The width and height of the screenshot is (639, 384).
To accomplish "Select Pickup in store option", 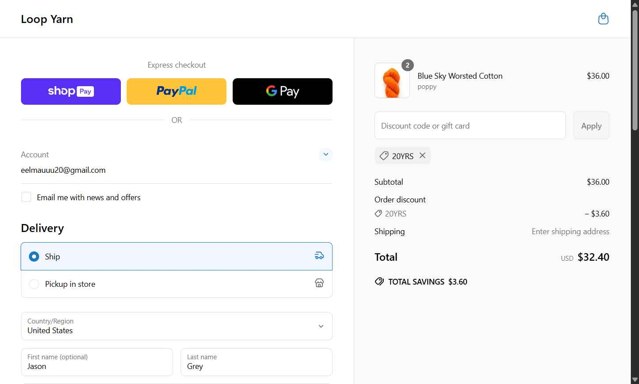I will [x=176, y=284].
